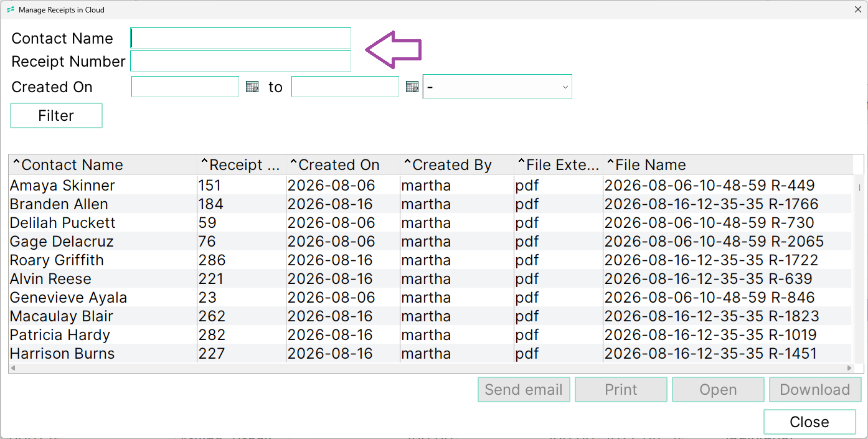Focus the Receipt Number input field
This screenshot has height=439, width=868.
(x=240, y=62)
